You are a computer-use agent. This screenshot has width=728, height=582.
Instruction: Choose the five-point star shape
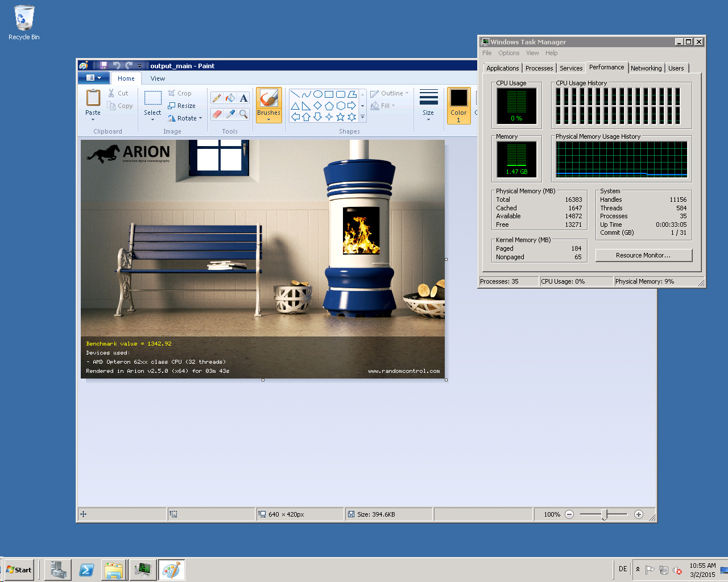340,117
